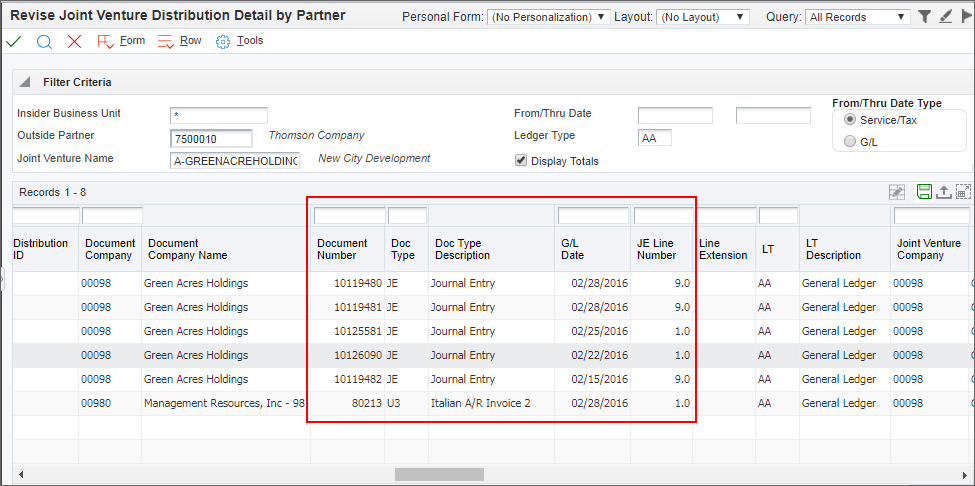Click the Insider Business Unit field

[x=219, y=116]
